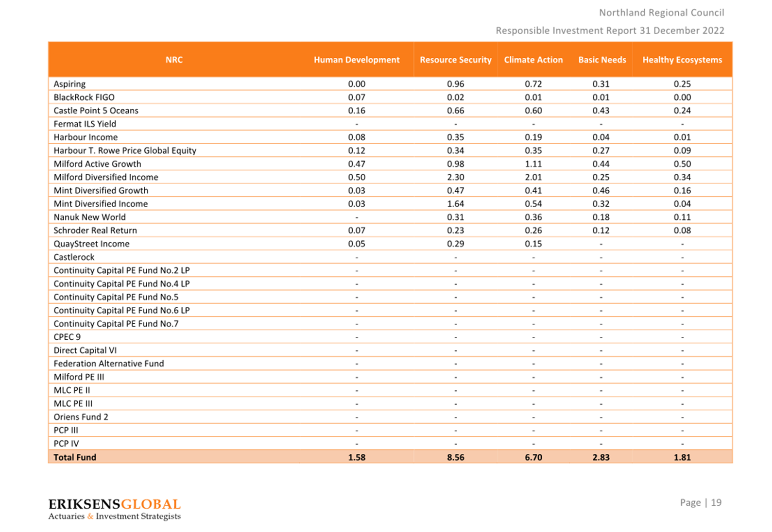Select Harbour T. Rowe Price Global Equity

pos(125,150)
